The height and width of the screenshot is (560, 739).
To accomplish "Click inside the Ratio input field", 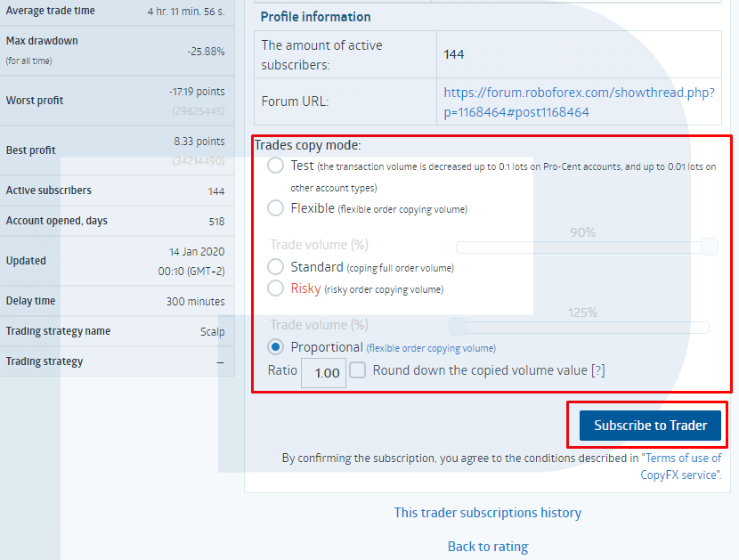I will [322, 372].
